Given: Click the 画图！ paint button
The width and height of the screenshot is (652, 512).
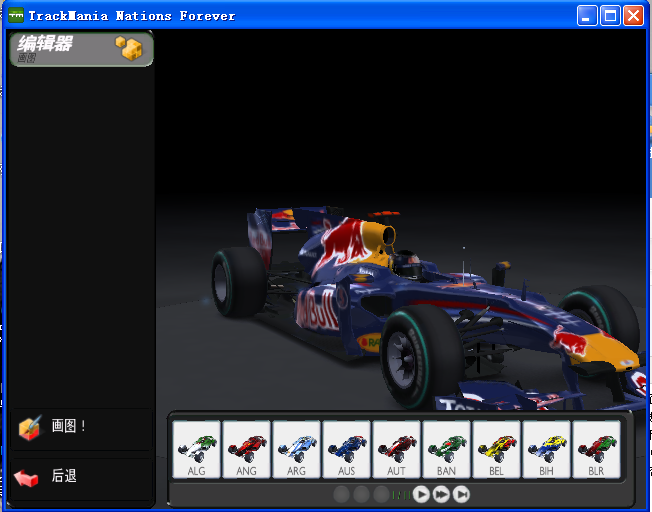Looking at the screenshot, I should pyautogui.click(x=82, y=429).
